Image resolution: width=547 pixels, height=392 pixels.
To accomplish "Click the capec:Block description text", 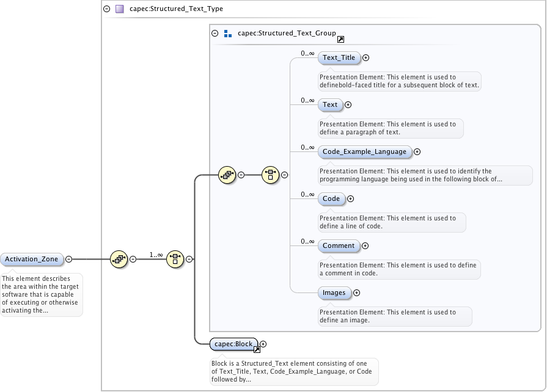I will (x=293, y=371).
